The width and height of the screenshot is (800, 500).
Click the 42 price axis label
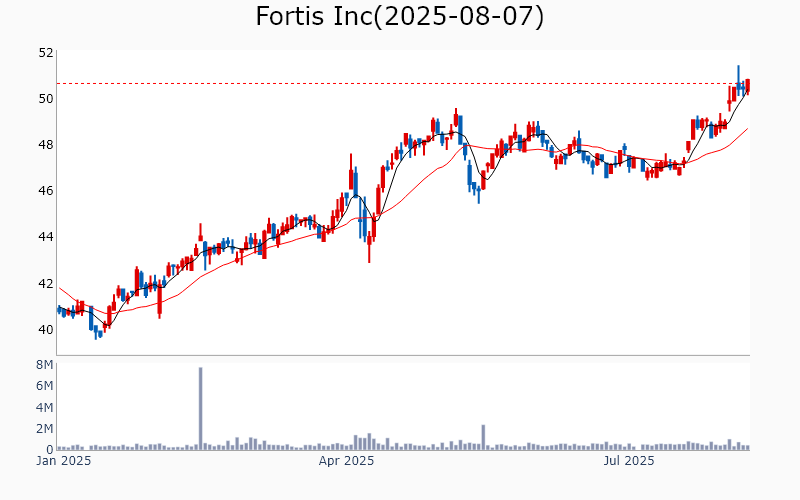[46, 283]
